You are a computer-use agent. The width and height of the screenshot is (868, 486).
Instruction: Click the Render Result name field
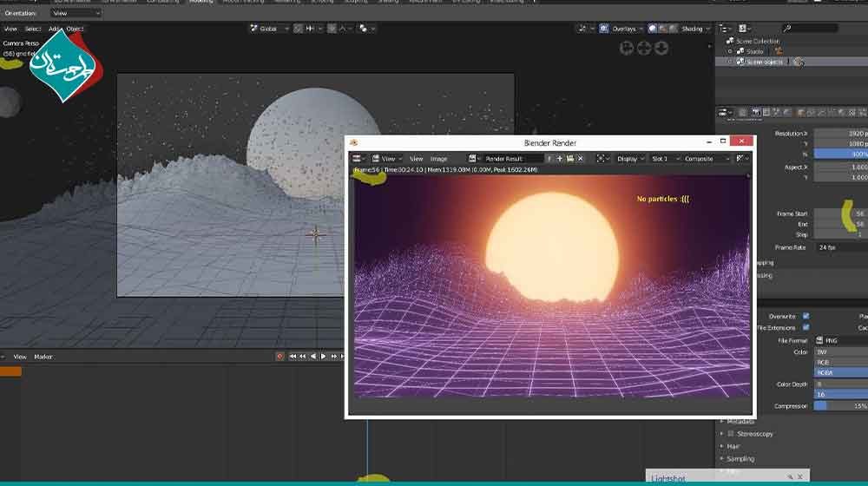[512, 159]
